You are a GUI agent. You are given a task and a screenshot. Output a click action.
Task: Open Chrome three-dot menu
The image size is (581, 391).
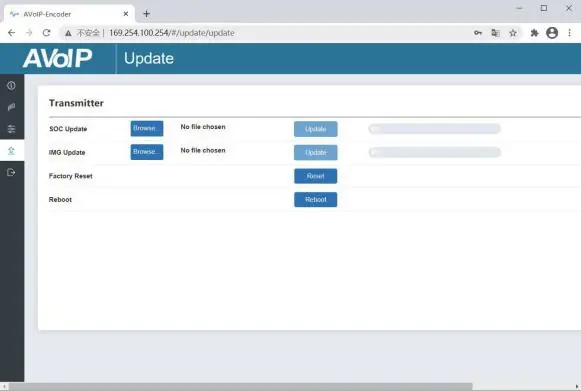tap(570, 33)
